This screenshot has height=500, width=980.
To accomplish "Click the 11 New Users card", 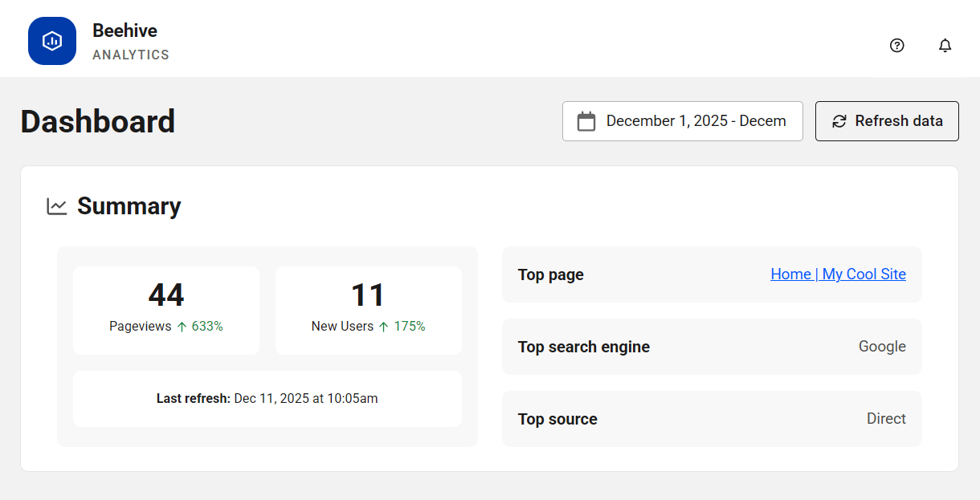I will tap(369, 311).
